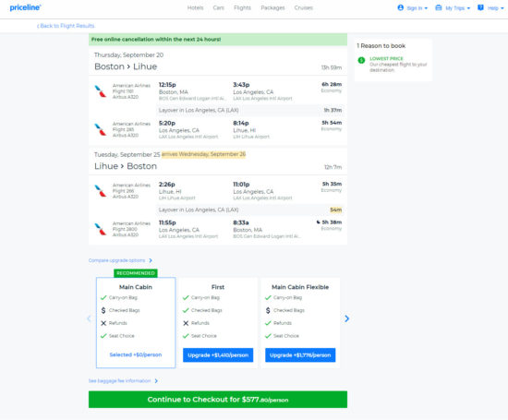The height and width of the screenshot is (420, 508).
Task: Continue to Checkout for $577.80/person
Action: (218, 400)
